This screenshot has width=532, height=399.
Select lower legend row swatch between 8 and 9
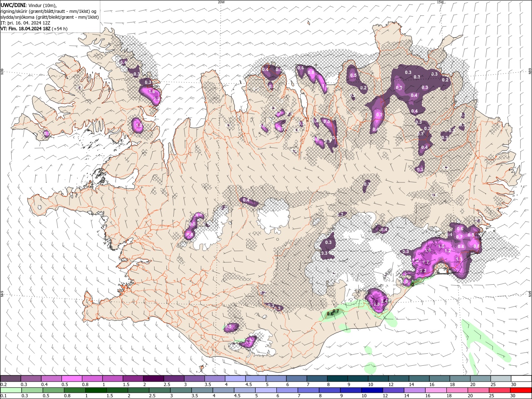click(x=329, y=390)
